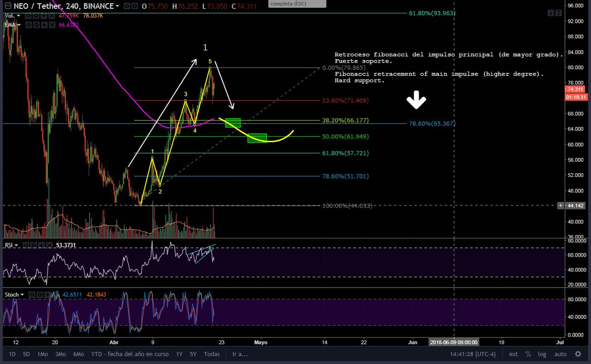Screen dimensions: 591x364
Task: Click the 2018-06-09 08:00:00 date marker
Action: click(453, 341)
